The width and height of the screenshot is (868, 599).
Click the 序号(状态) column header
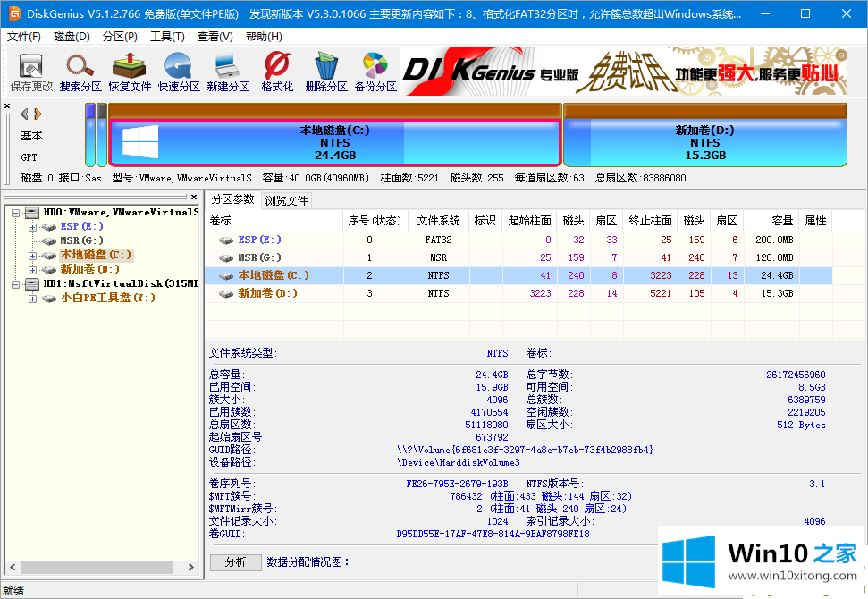click(375, 220)
